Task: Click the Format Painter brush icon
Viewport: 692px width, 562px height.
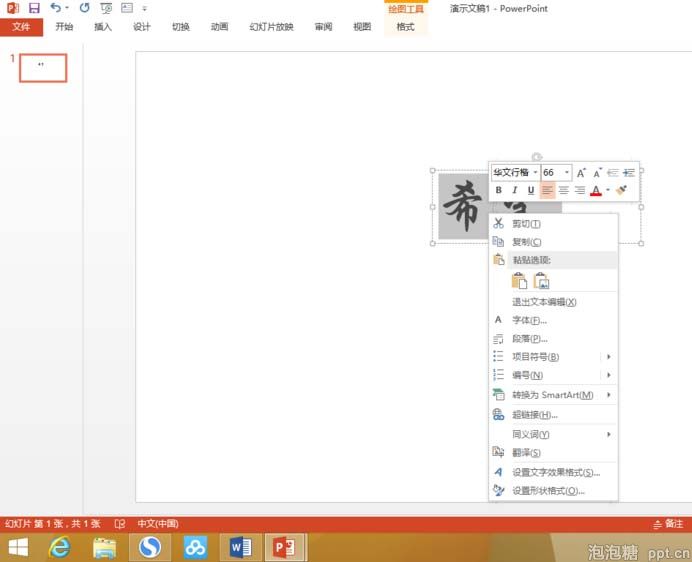Action: coord(621,190)
